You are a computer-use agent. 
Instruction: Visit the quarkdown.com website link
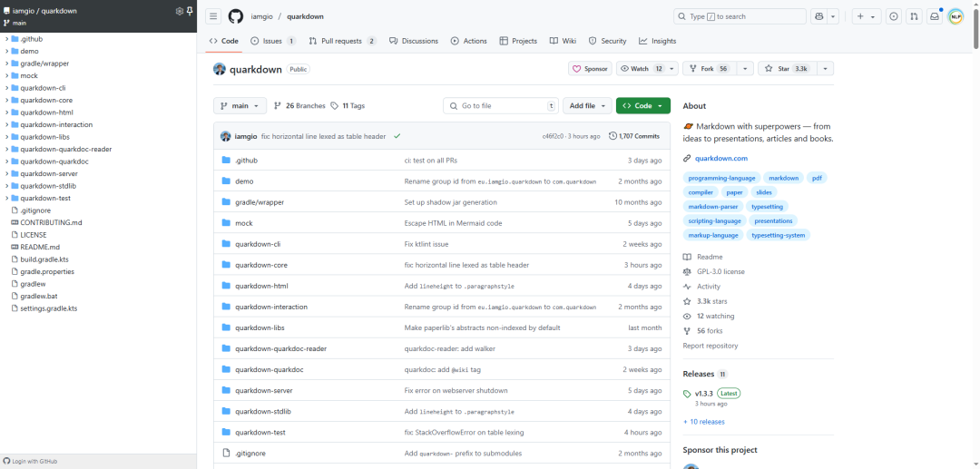(x=720, y=159)
